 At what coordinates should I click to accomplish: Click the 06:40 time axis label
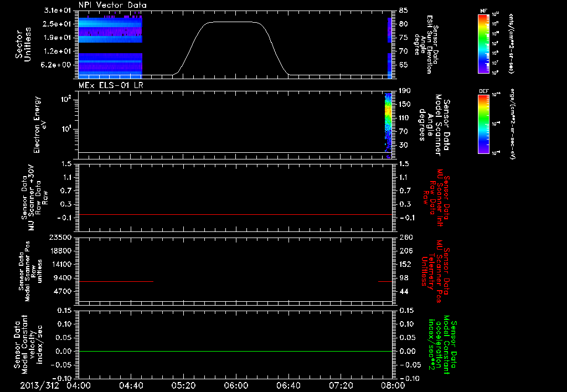pyautogui.click(x=288, y=385)
